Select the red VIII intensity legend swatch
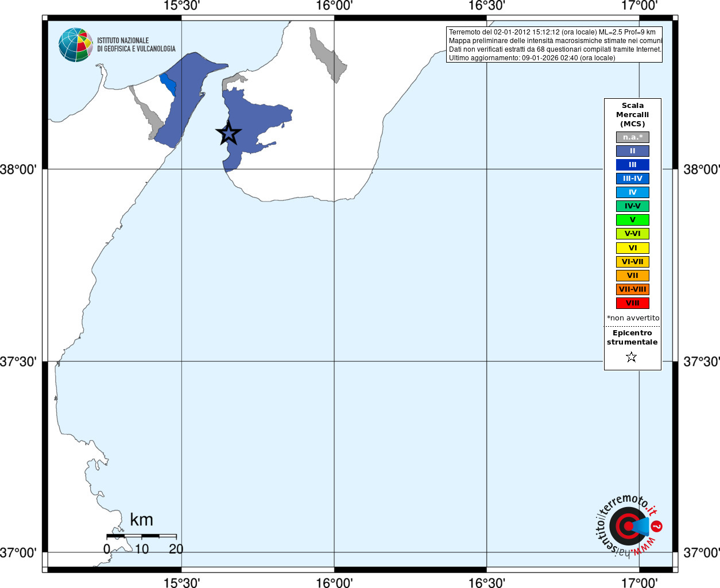Screen dimensions: 720x588 [633, 303]
